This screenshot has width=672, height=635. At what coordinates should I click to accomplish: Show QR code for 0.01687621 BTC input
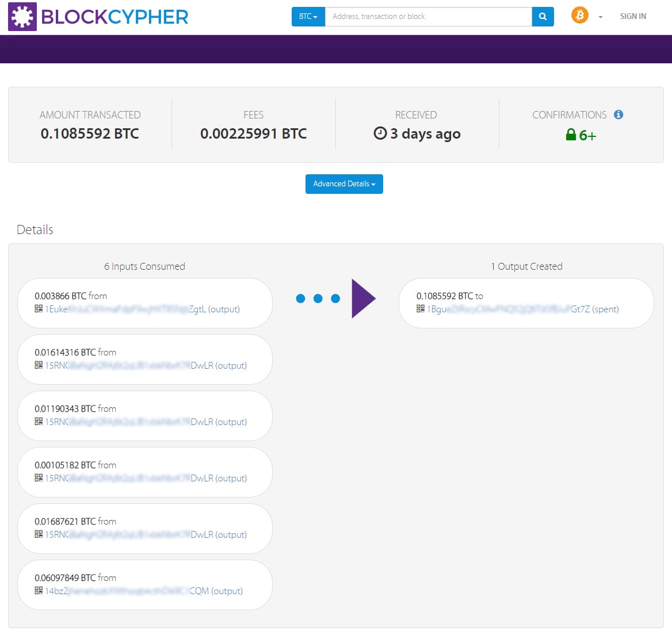pyautogui.click(x=39, y=534)
